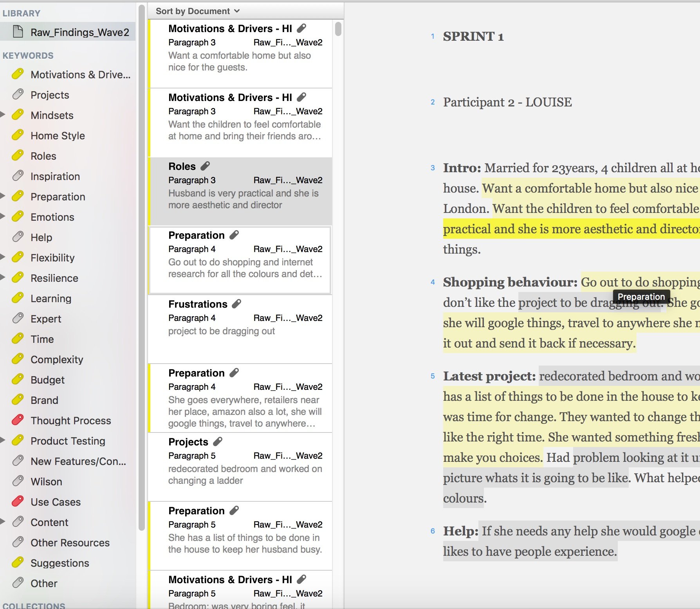Screen dimensions: 700x609
Task: Select the Suggestions keyword
Action: 68,563
